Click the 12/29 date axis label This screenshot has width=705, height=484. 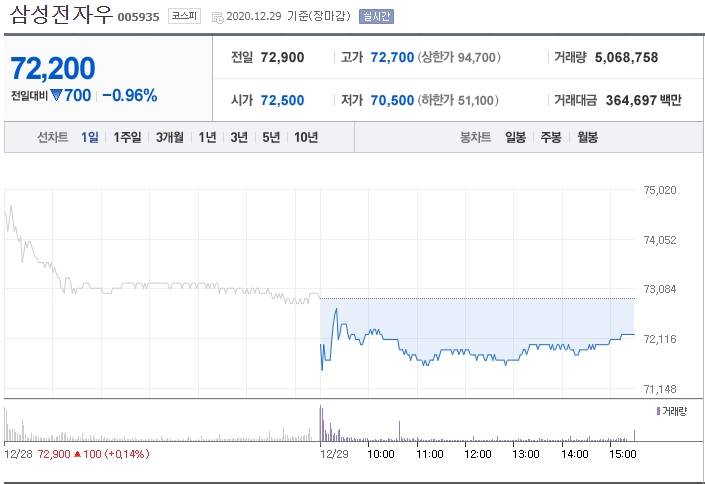(x=334, y=454)
